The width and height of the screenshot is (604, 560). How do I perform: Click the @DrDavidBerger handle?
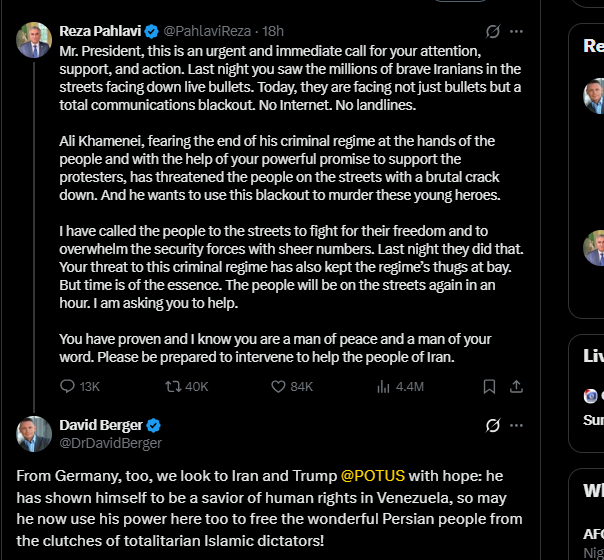click(x=110, y=442)
